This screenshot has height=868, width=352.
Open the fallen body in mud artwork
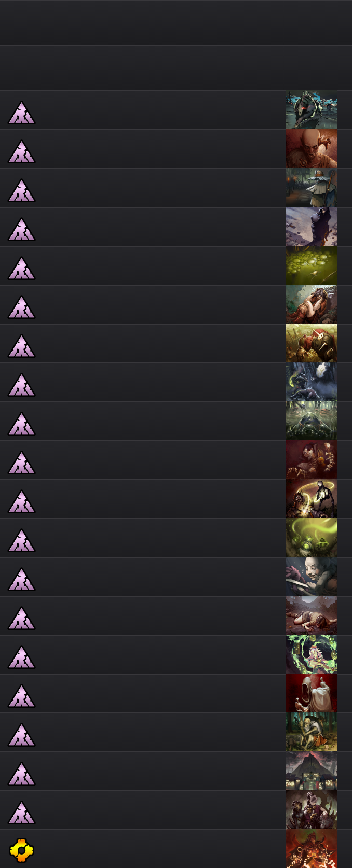[x=312, y=615]
